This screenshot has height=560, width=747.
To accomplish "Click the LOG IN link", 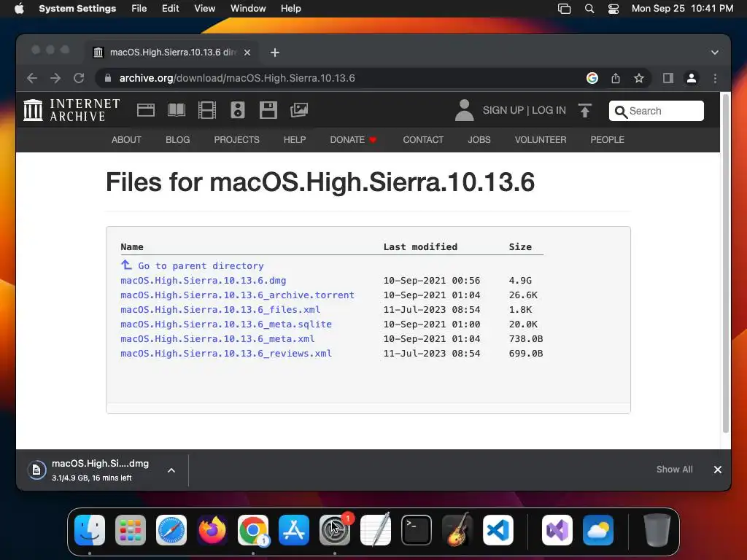I will pyautogui.click(x=549, y=111).
